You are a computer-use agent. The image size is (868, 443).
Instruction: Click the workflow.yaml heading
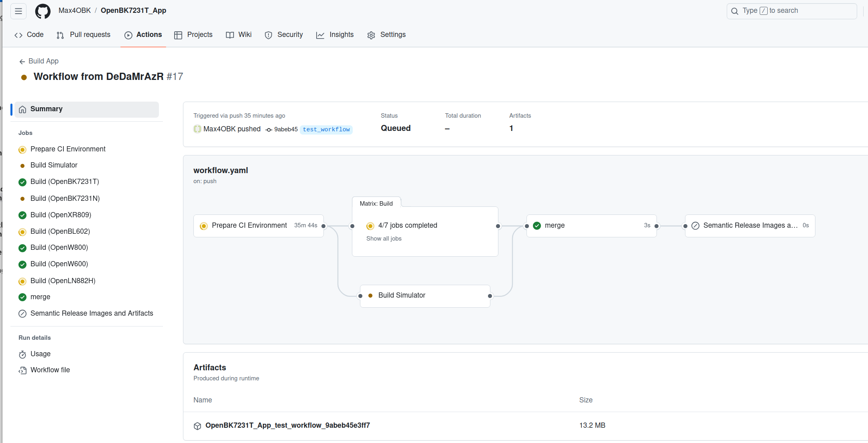click(x=221, y=170)
